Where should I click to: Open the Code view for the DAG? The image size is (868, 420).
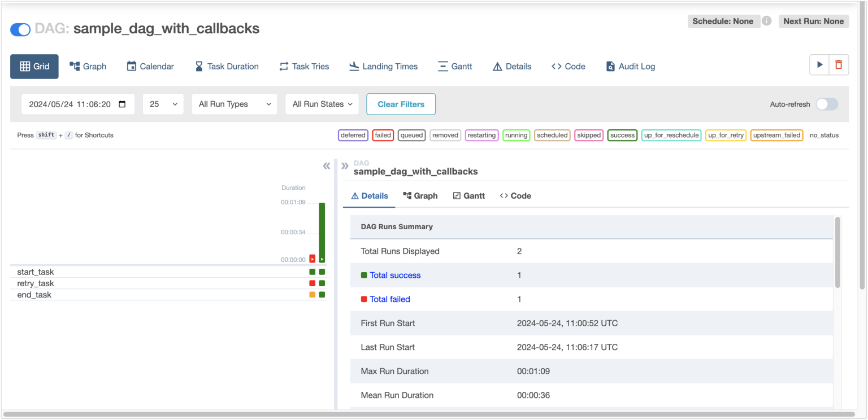click(568, 66)
